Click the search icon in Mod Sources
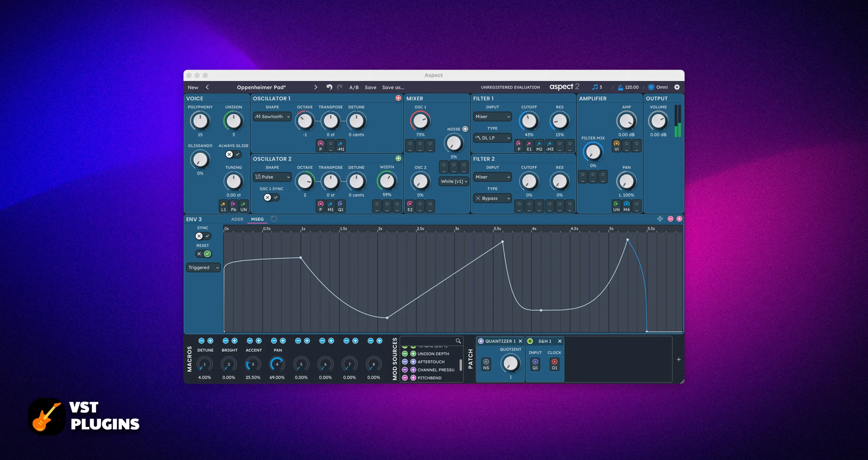The height and width of the screenshot is (460, 868). [458, 341]
